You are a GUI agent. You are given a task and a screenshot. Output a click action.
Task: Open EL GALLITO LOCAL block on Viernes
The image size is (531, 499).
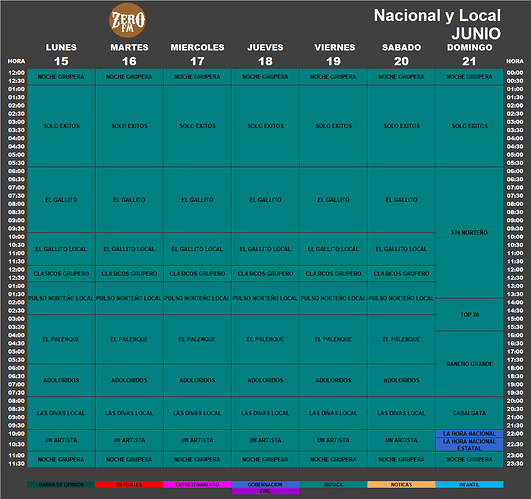pyautogui.click(x=333, y=249)
